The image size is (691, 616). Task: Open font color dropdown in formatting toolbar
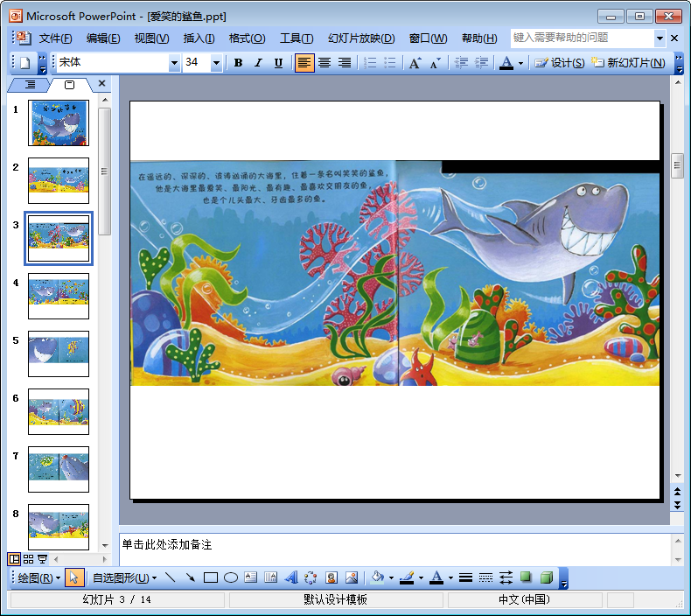click(520, 64)
